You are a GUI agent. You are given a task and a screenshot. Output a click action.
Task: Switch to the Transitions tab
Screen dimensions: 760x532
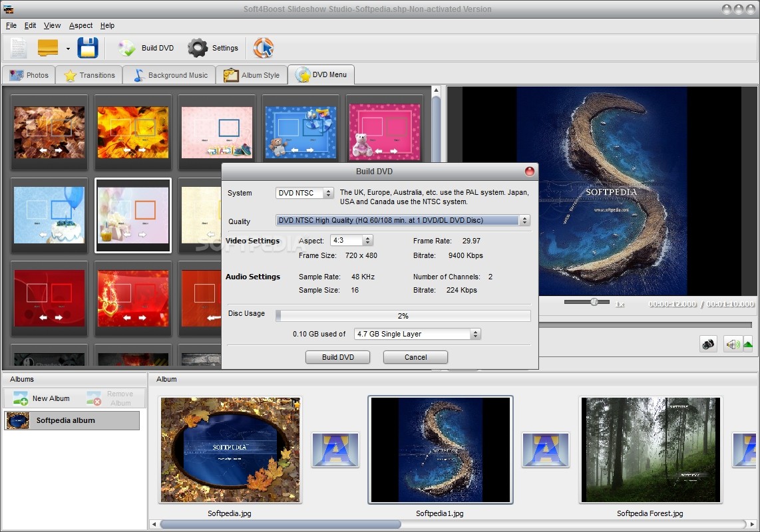tap(90, 75)
